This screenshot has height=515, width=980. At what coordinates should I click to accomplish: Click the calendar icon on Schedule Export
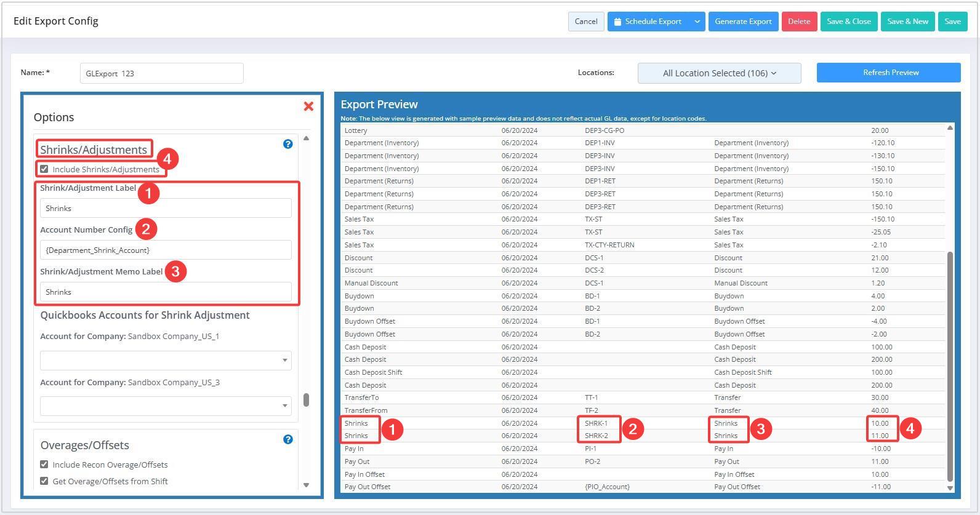coord(617,22)
